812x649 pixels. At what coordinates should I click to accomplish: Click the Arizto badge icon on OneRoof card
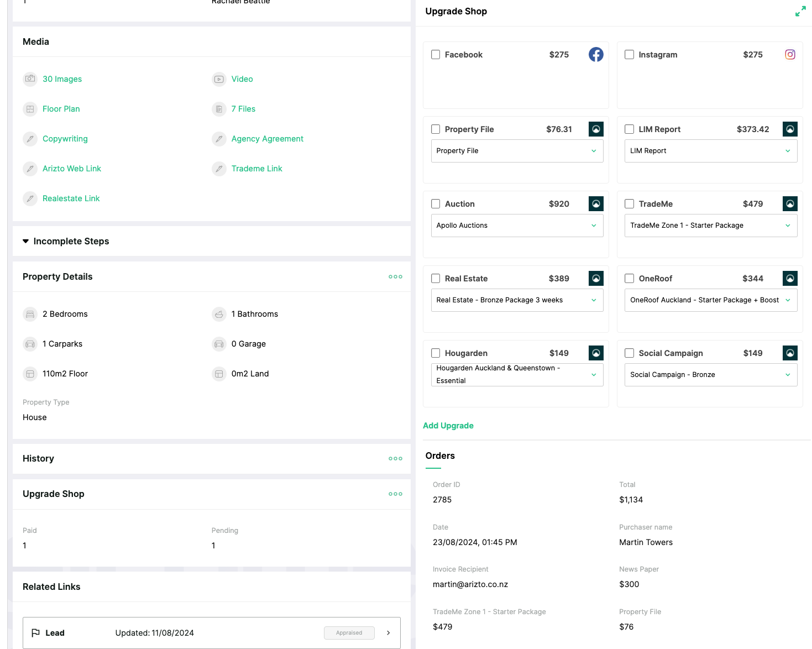(790, 278)
